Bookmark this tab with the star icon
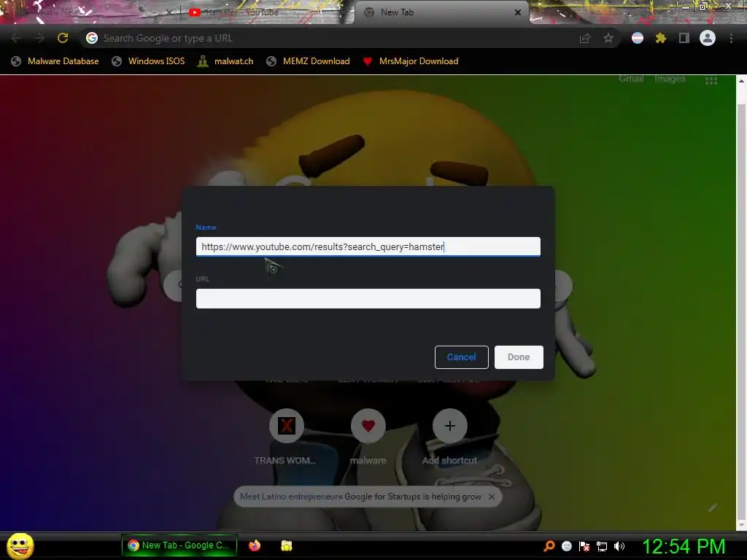 coord(608,38)
